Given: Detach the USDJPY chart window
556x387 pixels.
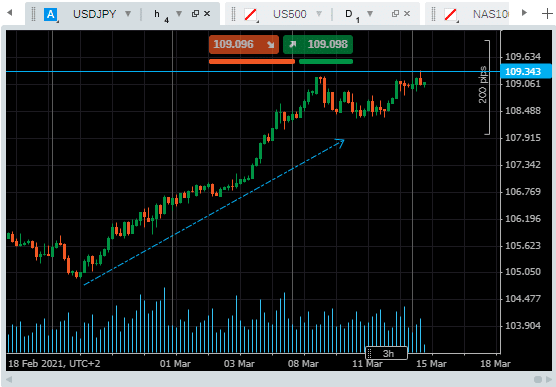Looking at the screenshot, I should [x=195, y=14].
